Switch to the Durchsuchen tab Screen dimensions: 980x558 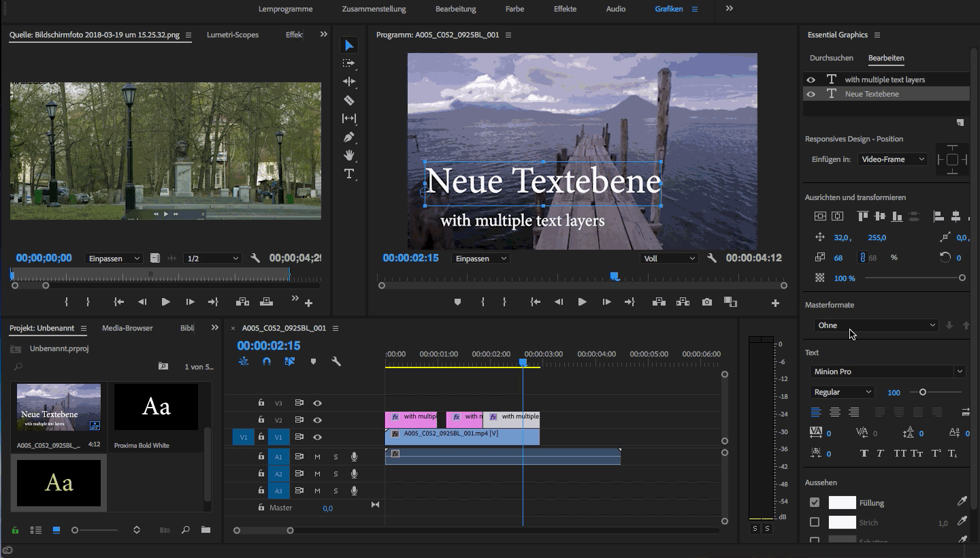831,58
